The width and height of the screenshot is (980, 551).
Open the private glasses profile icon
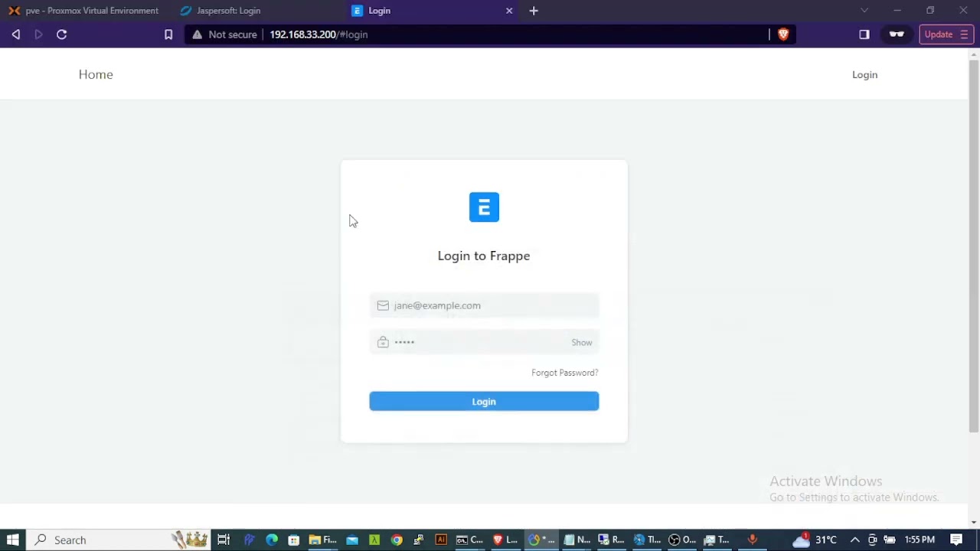click(897, 34)
